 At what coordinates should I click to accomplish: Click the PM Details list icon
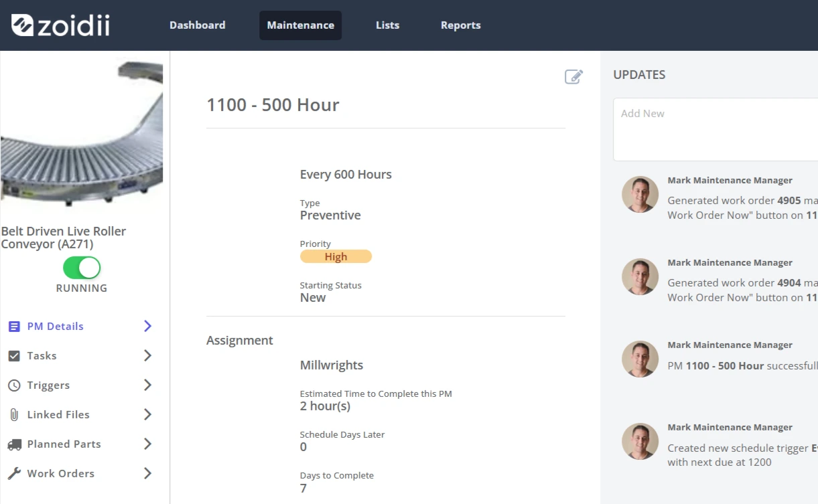pyautogui.click(x=14, y=327)
